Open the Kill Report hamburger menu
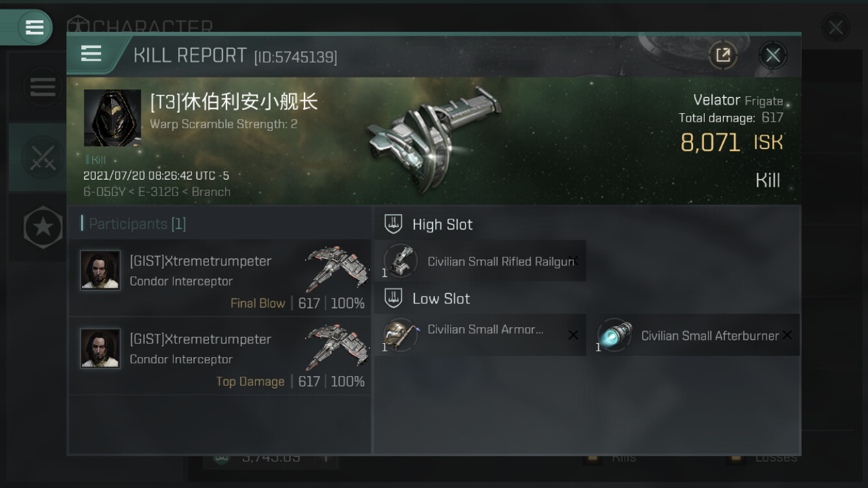The height and width of the screenshot is (488, 868). 91,54
